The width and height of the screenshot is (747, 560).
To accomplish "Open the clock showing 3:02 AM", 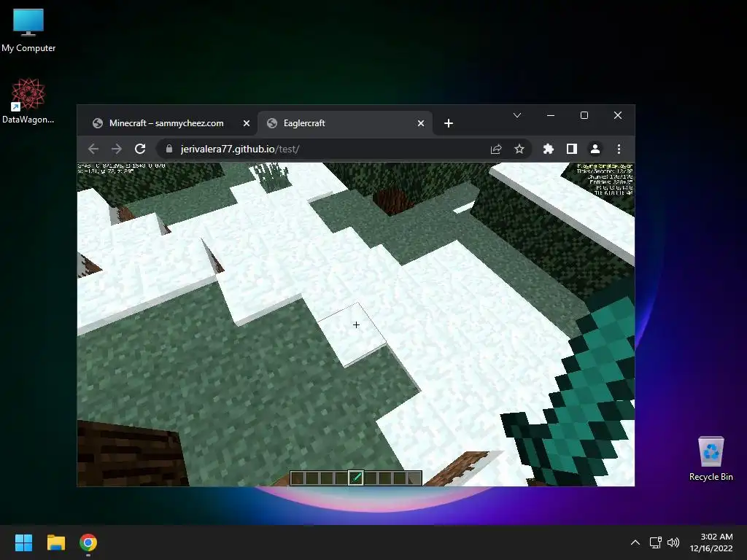I will (x=711, y=542).
